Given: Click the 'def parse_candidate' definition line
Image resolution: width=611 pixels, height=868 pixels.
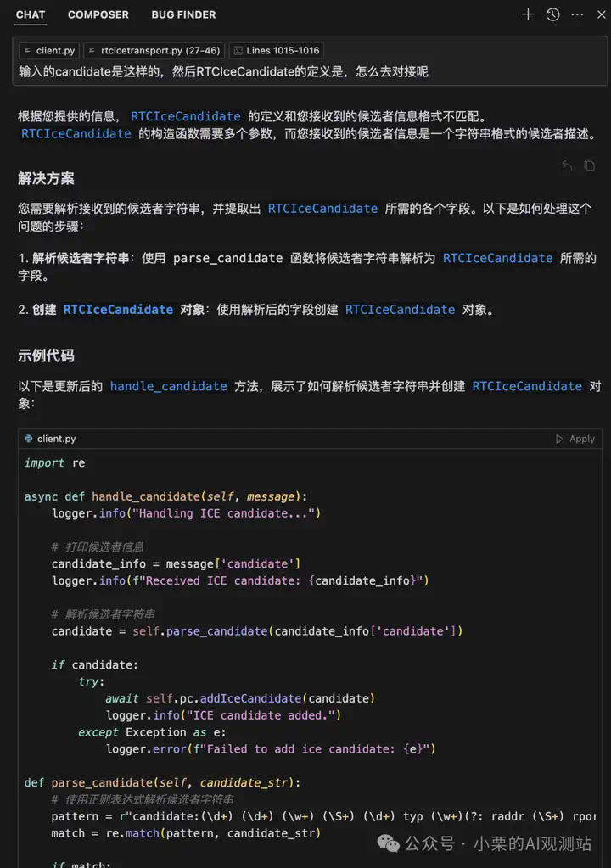Looking at the screenshot, I should point(162,783).
